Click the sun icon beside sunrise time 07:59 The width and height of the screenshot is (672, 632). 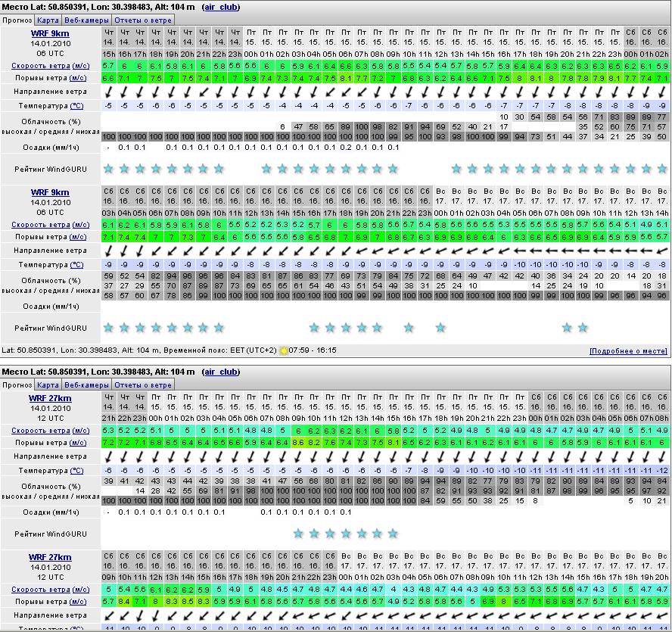pyautogui.click(x=284, y=350)
